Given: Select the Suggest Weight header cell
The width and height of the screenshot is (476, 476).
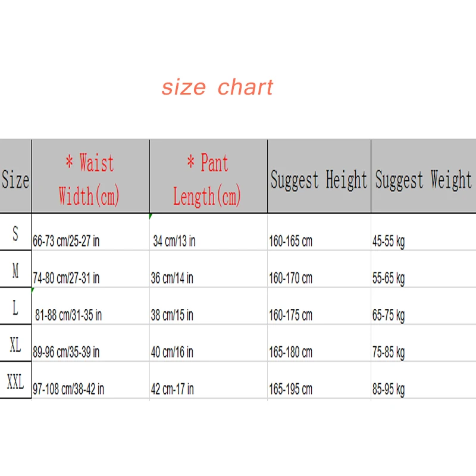Looking at the screenshot, I should pos(423,179).
